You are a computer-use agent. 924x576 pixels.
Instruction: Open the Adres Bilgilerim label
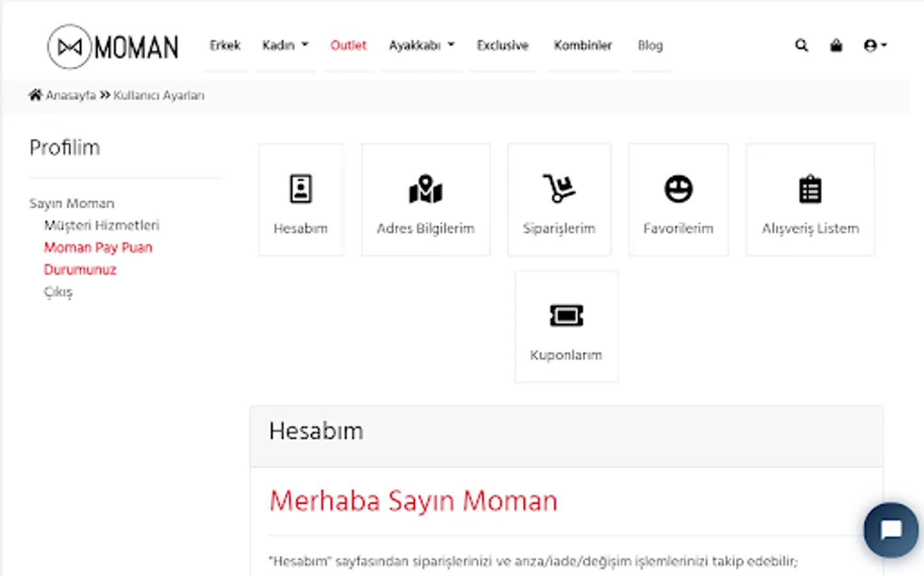426,228
